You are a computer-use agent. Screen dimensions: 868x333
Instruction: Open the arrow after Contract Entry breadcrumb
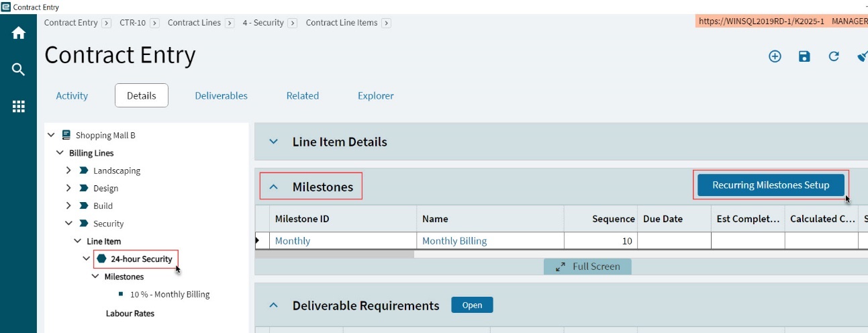point(106,23)
